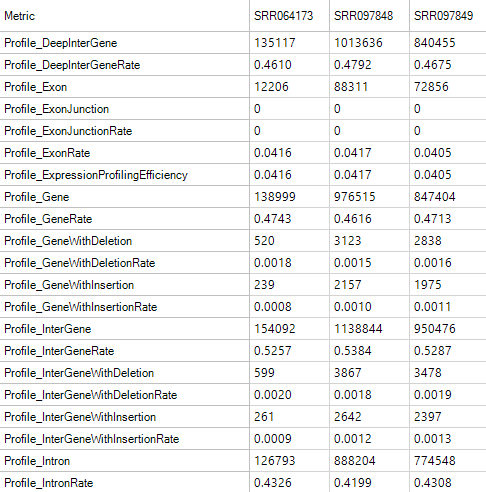Select Profile_GeneWithInsertion value 2157
This screenshot has height=492, width=486.
point(348,285)
